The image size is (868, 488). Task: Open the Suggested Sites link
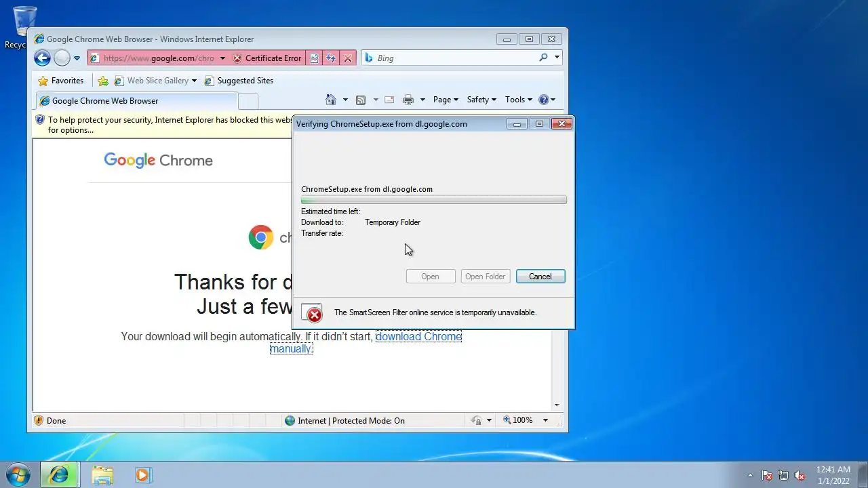[239, 81]
